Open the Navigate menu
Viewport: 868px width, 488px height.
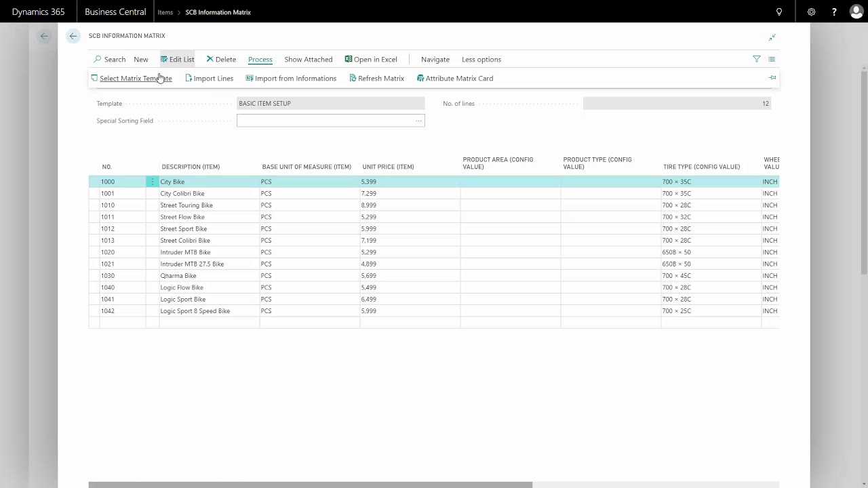click(435, 59)
